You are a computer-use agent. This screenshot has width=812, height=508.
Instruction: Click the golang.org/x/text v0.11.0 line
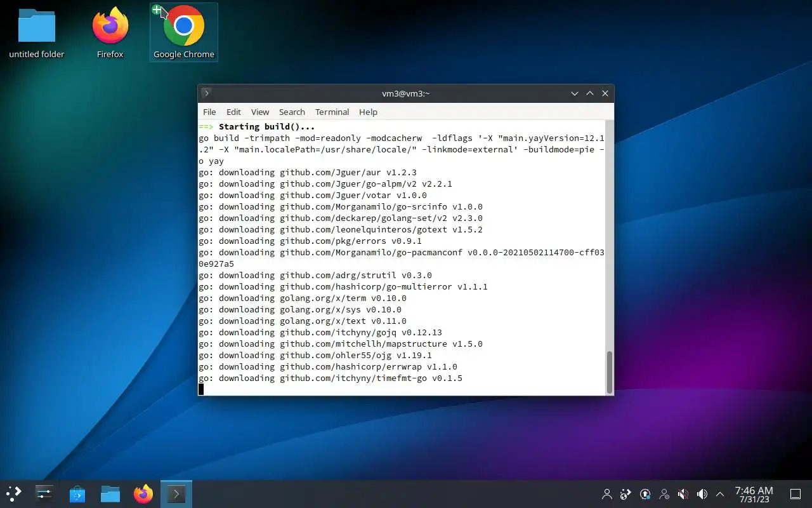pos(303,321)
